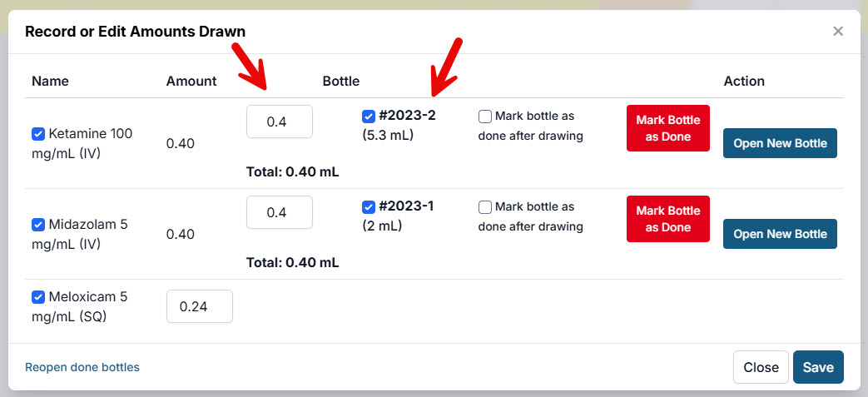Screen dimensions: 868x397
Task: Click 'Open New Bottle' in the Midazolam row
Action: pyautogui.click(x=780, y=234)
